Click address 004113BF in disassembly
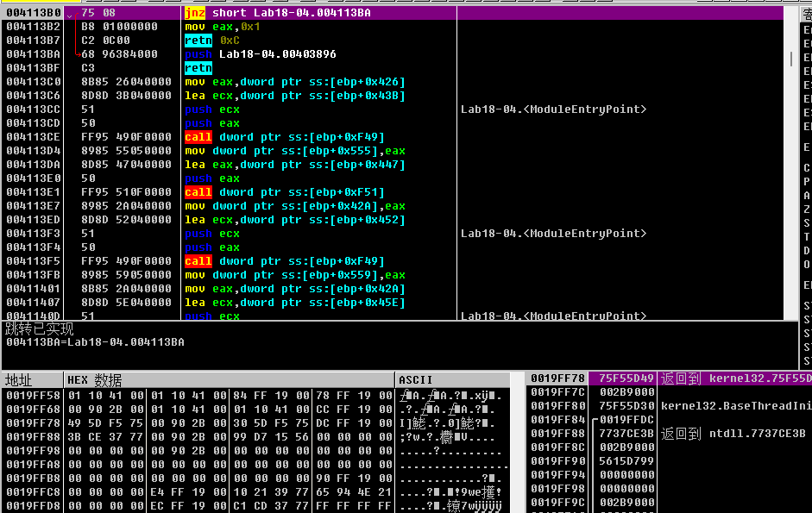Image resolution: width=812 pixels, height=513 pixels. point(33,68)
